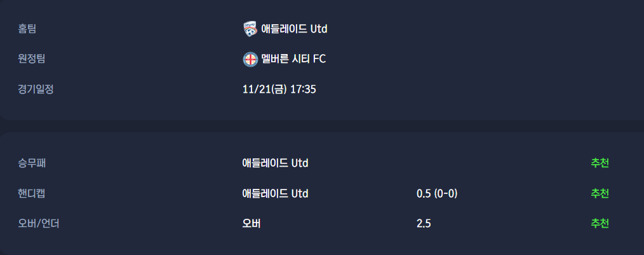Select 애들레이드 Utd pick in 승무패 row
644x255 pixels.
coord(275,163)
